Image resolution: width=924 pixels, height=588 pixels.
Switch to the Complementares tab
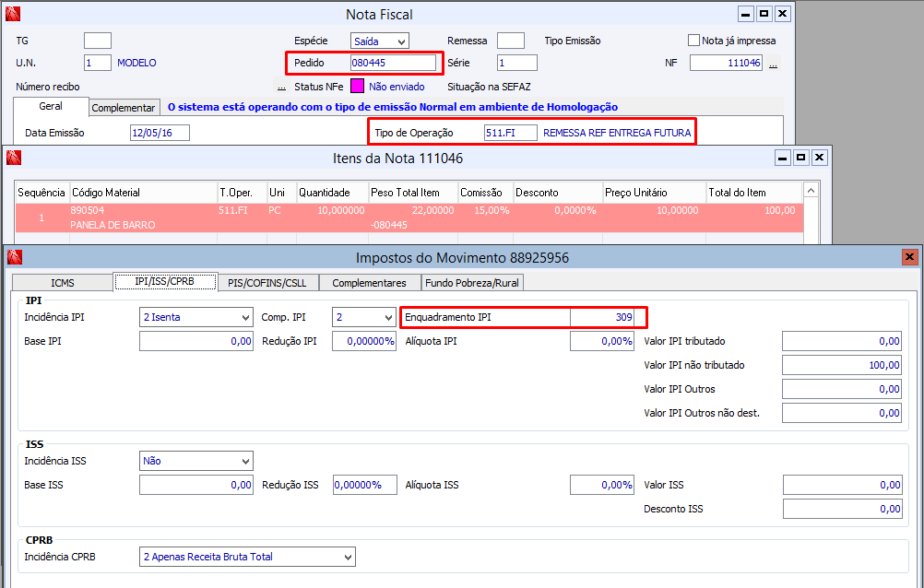pyautogui.click(x=369, y=283)
